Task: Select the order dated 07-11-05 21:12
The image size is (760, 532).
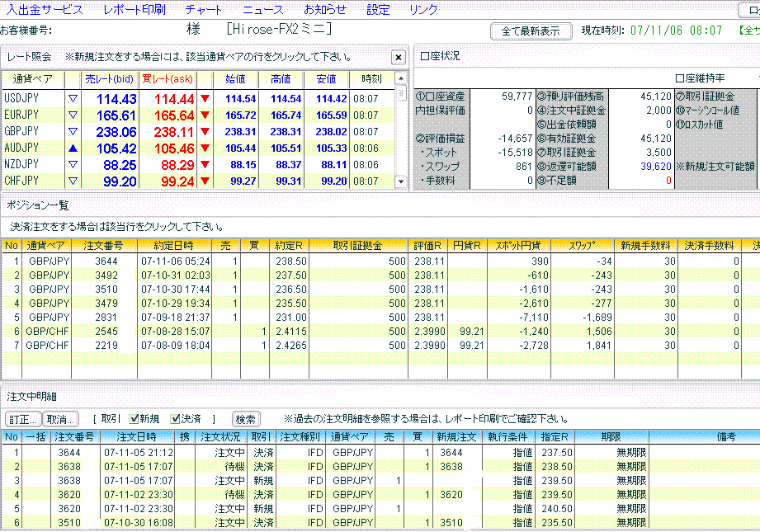Action: pos(380,453)
